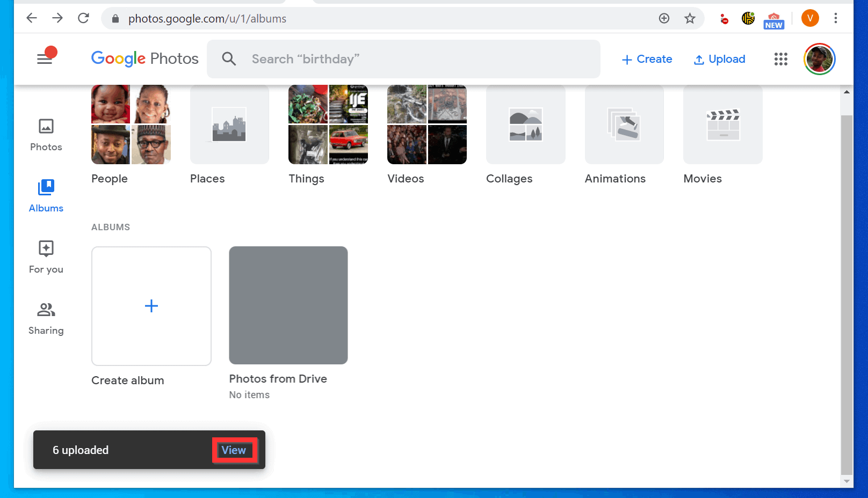Click the yellow round extension icon

[748, 18]
